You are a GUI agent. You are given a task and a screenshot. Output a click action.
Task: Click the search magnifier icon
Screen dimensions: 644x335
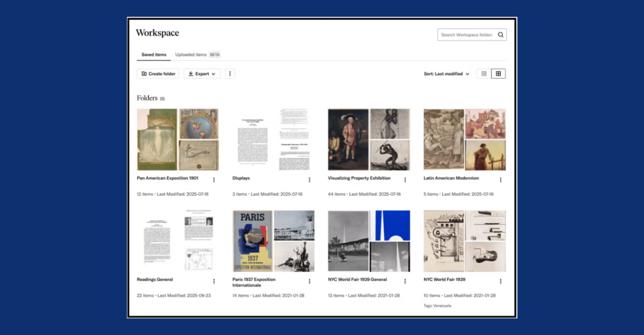500,35
